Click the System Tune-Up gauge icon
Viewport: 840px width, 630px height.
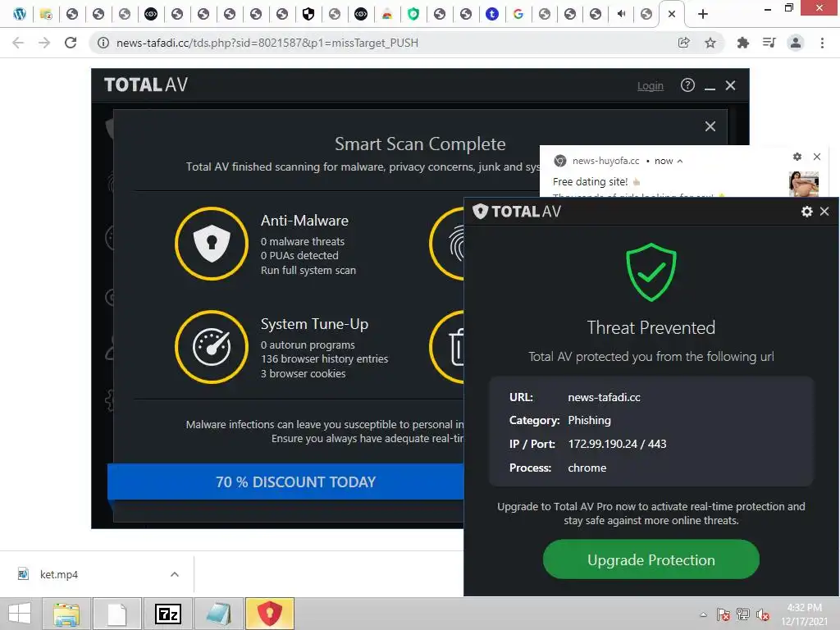[212, 347]
